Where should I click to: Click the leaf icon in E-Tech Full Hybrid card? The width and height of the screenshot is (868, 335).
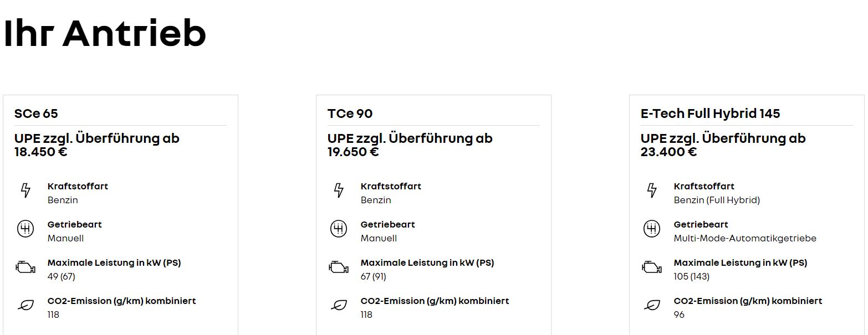tap(652, 305)
